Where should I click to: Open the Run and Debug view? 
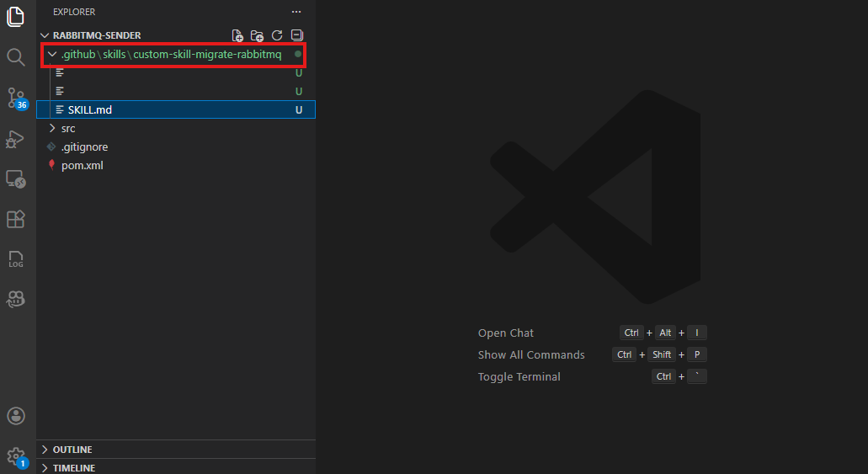point(16,139)
